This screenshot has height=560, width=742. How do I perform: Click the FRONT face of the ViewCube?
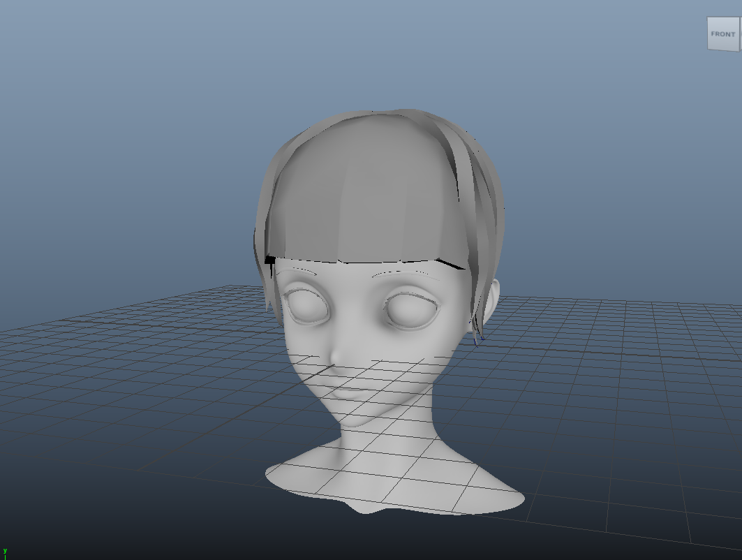click(722, 34)
